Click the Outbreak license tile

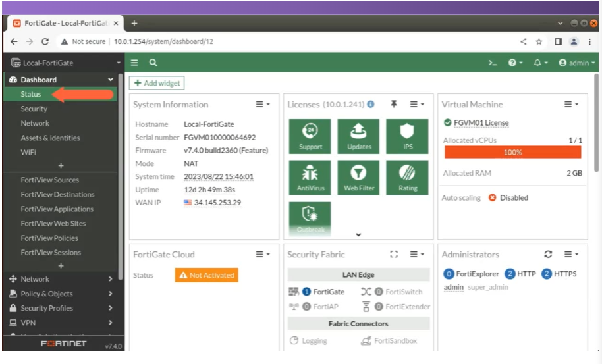(310, 219)
